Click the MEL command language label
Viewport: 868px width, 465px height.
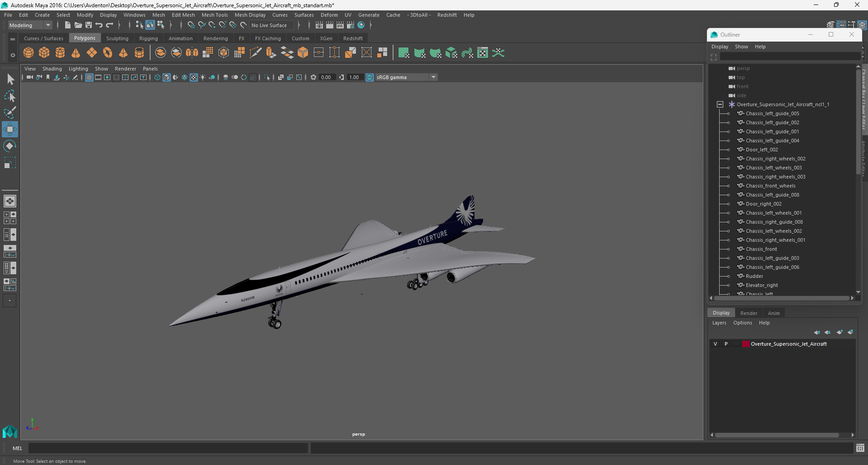[x=17, y=448]
